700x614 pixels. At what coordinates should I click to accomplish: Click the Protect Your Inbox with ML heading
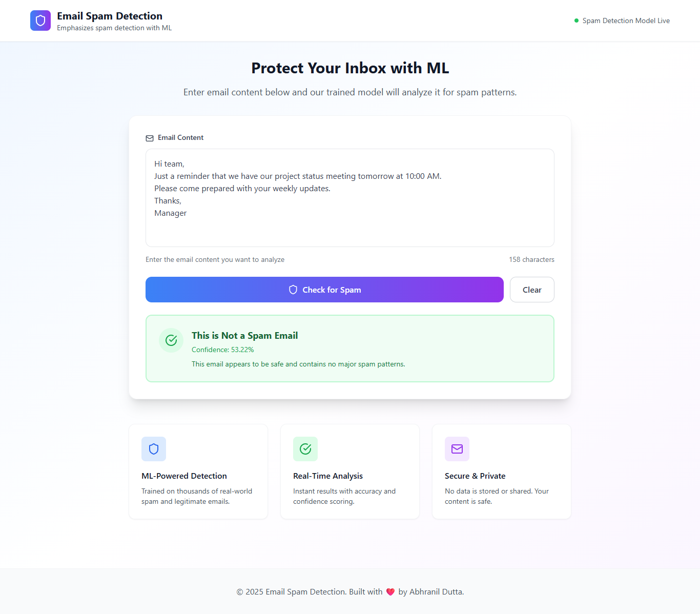point(350,68)
